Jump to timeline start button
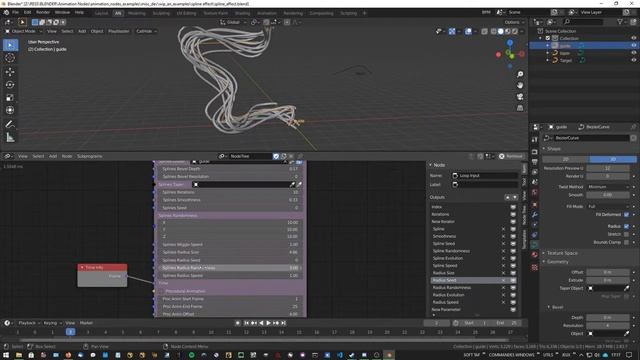 pyautogui.click(x=246, y=323)
